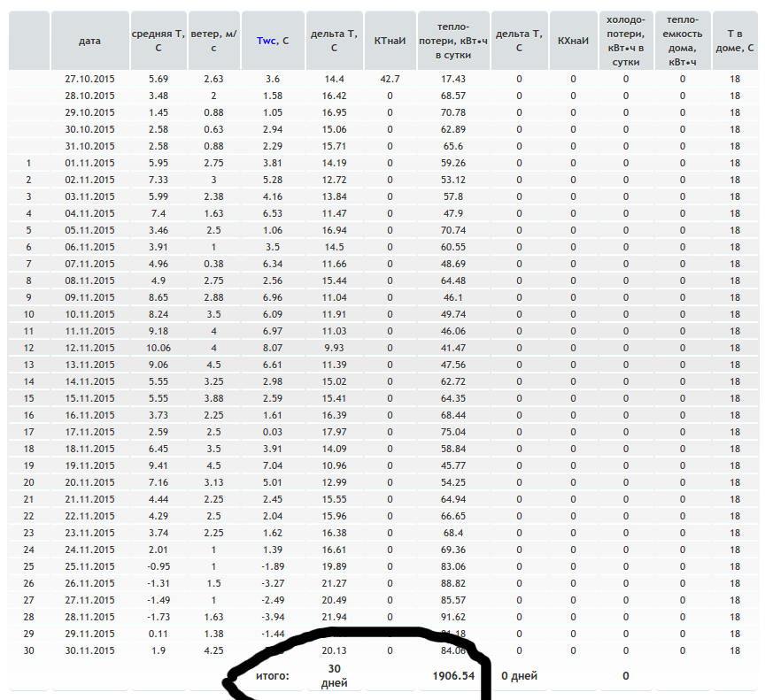Select the 'Т в доме, С' header

point(735,41)
